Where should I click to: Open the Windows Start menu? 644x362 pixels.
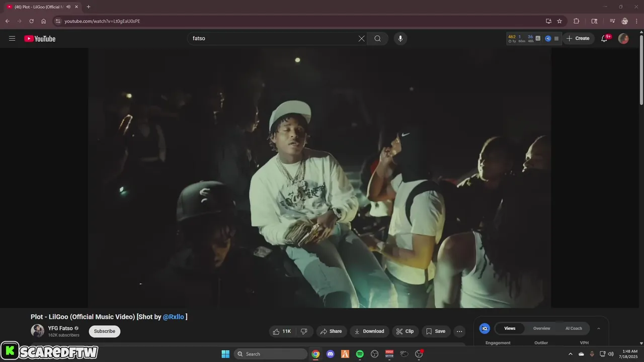pyautogui.click(x=225, y=354)
